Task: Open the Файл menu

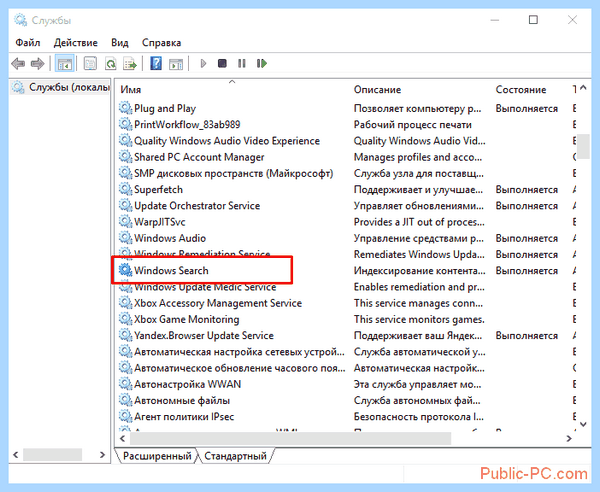Action: click(28, 42)
